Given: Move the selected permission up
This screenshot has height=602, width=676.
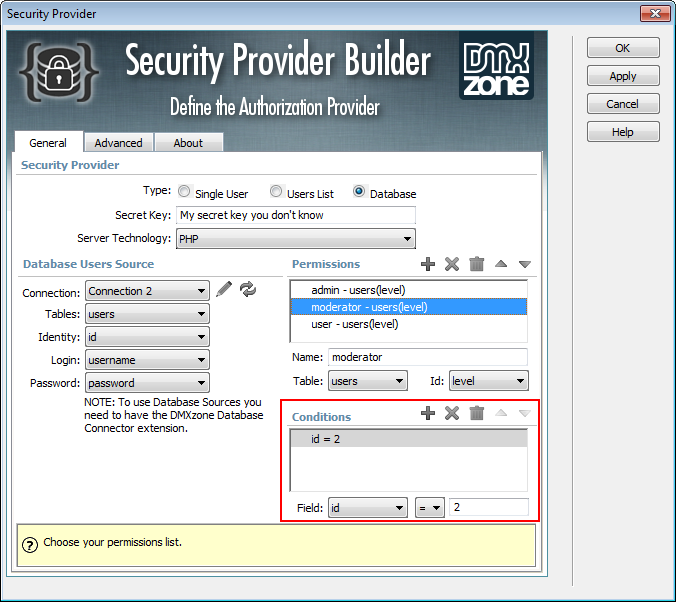Looking at the screenshot, I should click(501, 263).
